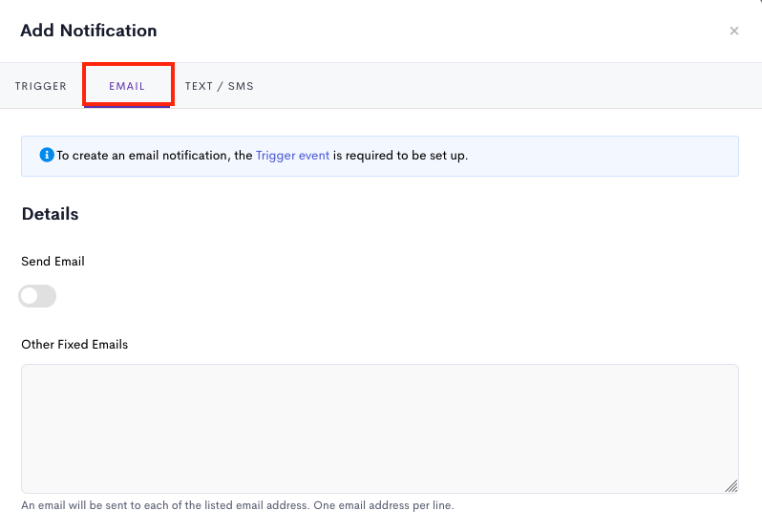The height and width of the screenshot is (532, 762).
Task: Click the underline beneath the Email tab
Action: coord(127,107)
